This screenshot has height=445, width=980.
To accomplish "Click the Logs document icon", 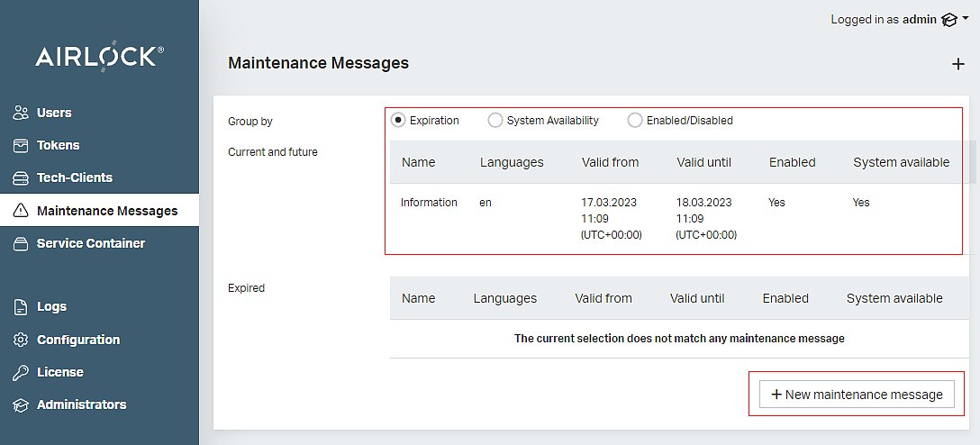I will click(x=21, y=307).
